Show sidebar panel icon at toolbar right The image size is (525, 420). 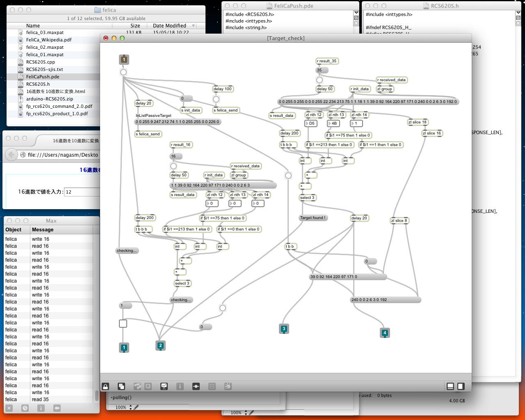click(461, 386)
